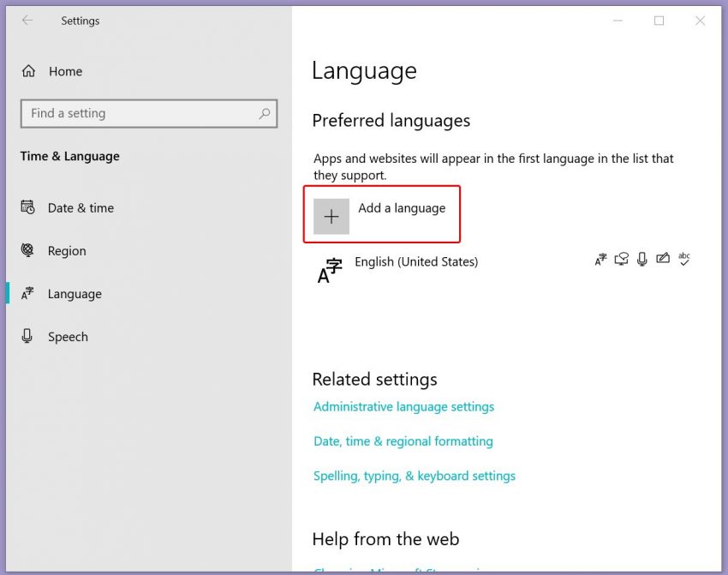
Task: Click the back arrow at top left
Action: coord(27,20)
